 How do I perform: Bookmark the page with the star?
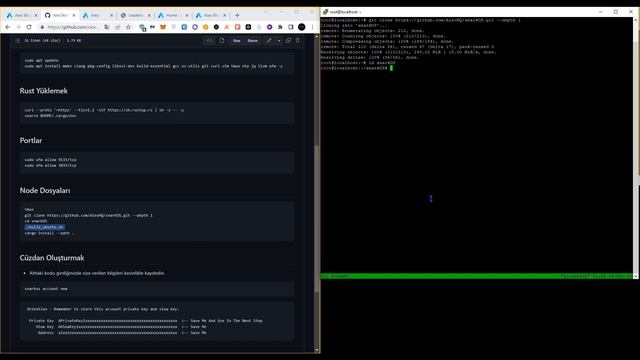click(129, 27)
